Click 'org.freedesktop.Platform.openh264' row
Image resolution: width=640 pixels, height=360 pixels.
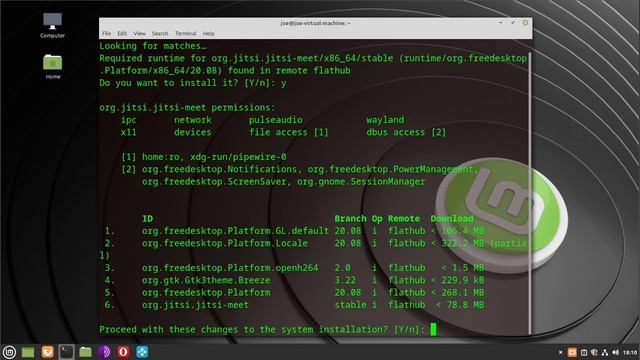[x=230, y=268]
